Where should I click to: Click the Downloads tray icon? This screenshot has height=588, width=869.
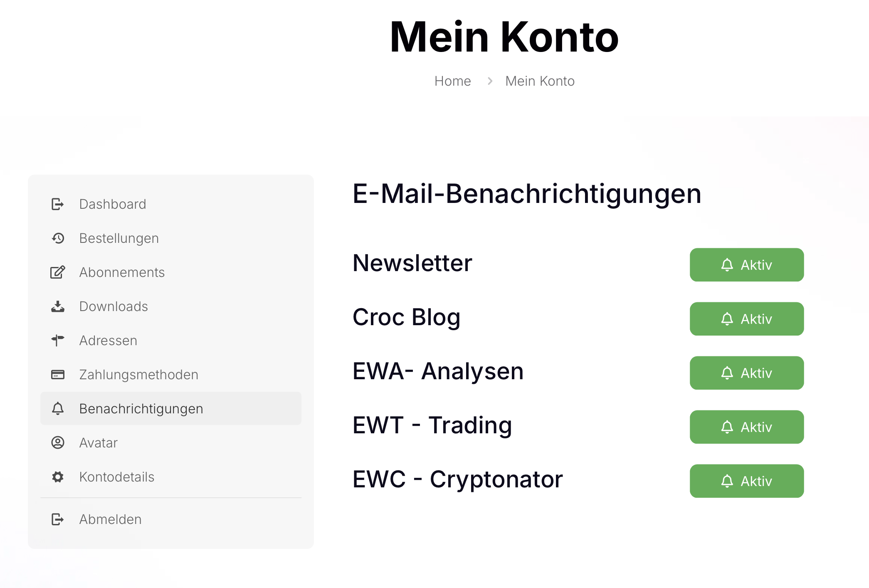57,306
